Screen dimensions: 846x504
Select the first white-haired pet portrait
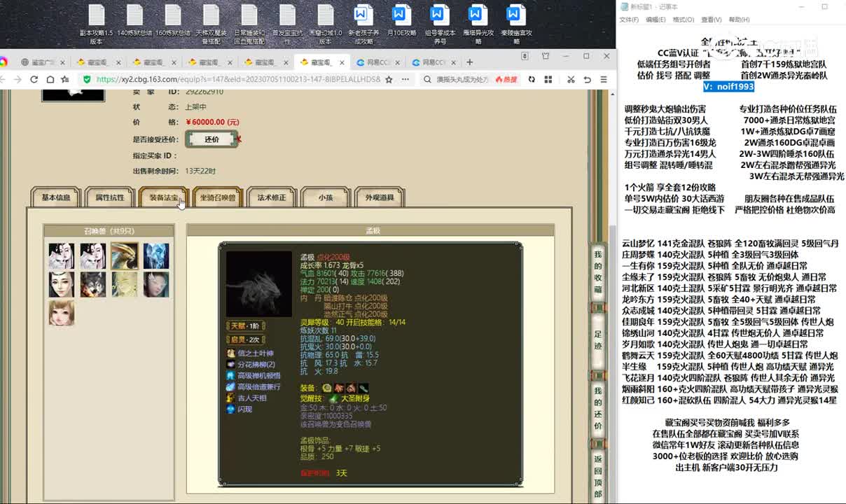(x=61, y=255)
